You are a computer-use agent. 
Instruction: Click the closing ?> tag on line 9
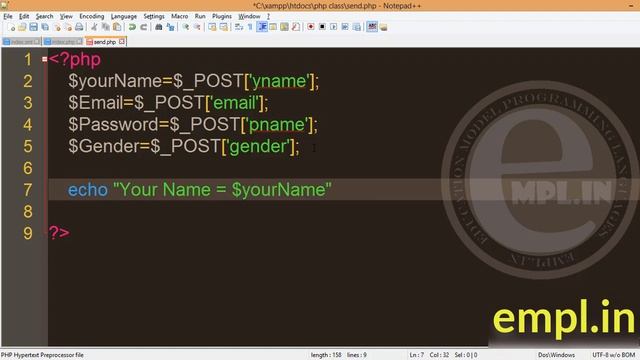[x=59, y=233]
